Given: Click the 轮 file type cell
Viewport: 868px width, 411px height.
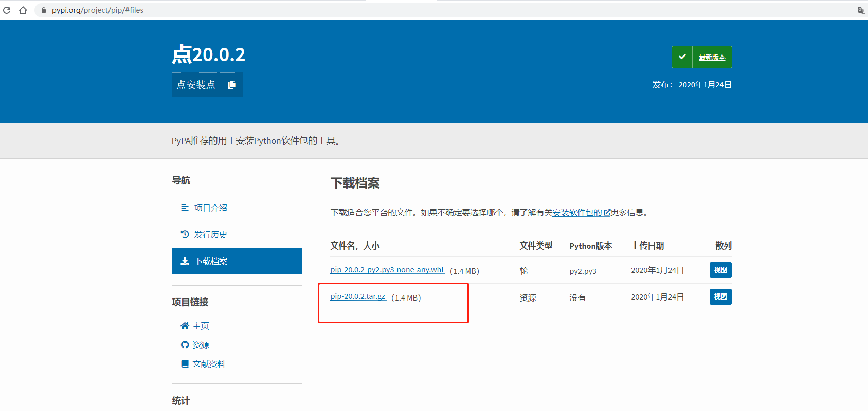Looking at the screenshot, I should click(x=523, y=271).
